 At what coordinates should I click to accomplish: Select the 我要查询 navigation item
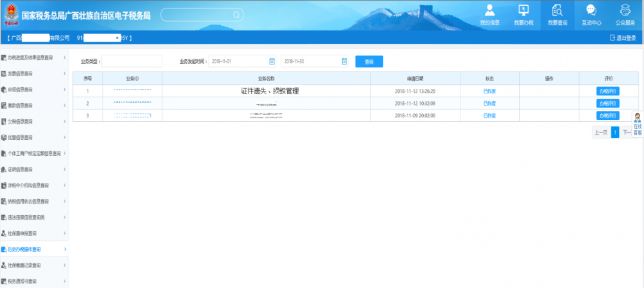click(x=557, y=15)
